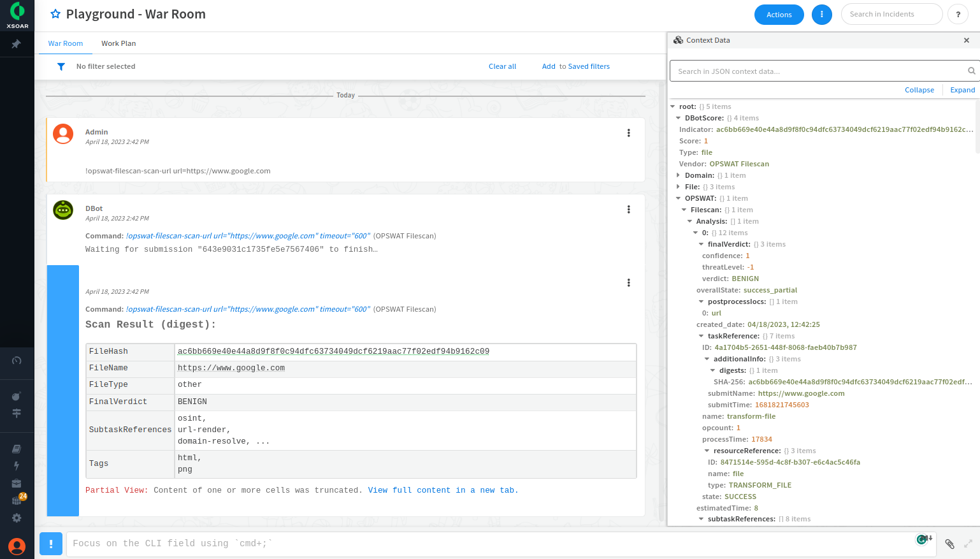Screen dimensions: 980x559
Task: Click the overallState success_partial value
Action: click(770, 290)
